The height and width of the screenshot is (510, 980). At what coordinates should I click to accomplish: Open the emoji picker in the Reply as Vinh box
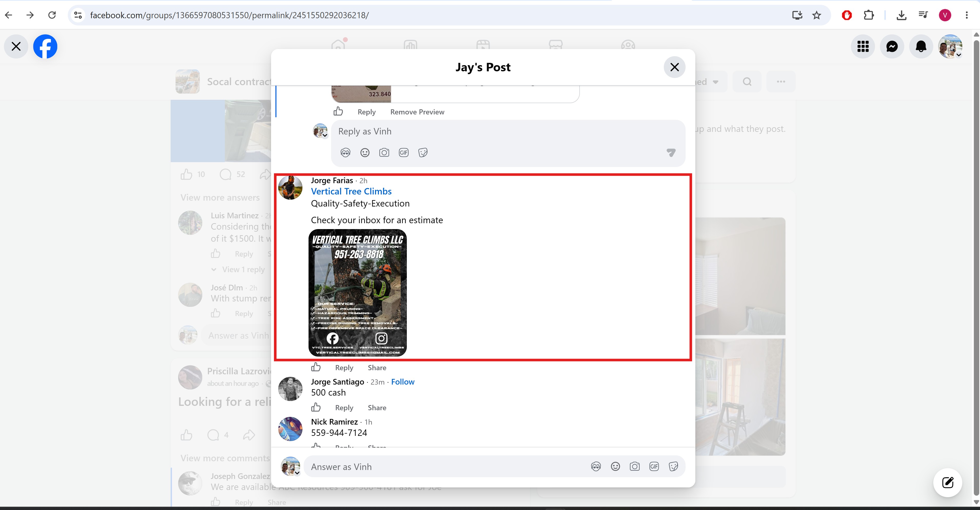[x=365, y=152]
